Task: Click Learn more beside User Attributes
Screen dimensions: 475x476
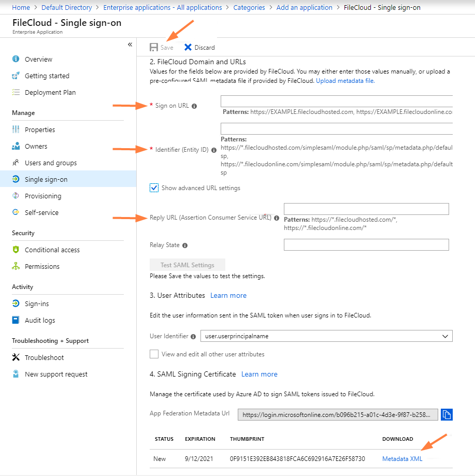Action: coord(228,295)
